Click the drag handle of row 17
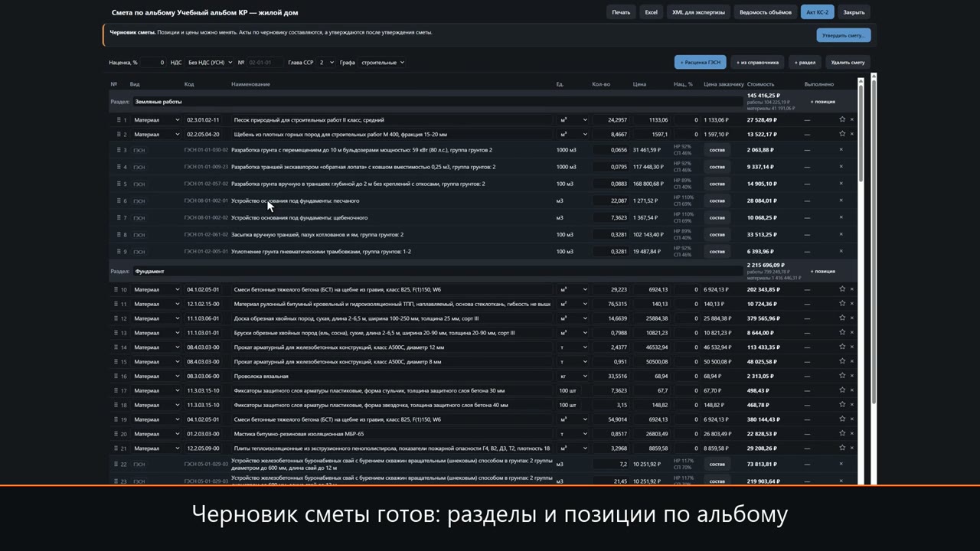980x551 pixels. coord(119,391)
